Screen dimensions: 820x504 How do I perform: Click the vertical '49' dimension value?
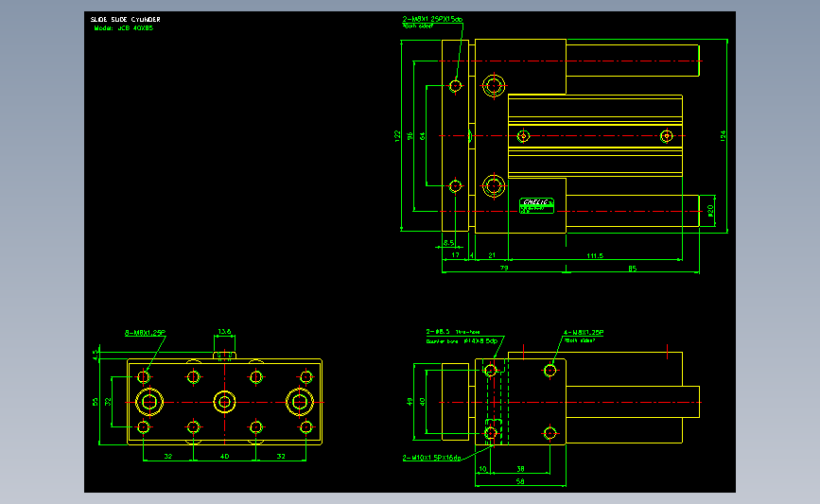[x=410, y=402]
